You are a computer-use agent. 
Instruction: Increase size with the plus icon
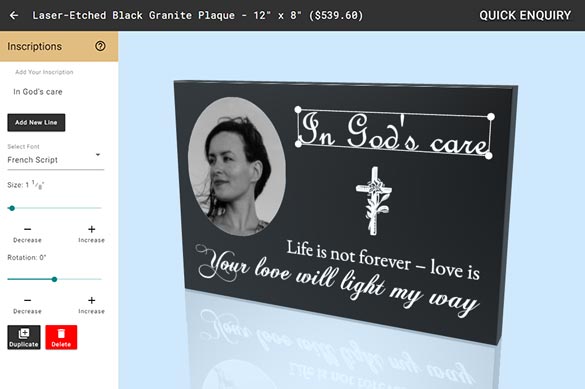click(x=91, y=229)
